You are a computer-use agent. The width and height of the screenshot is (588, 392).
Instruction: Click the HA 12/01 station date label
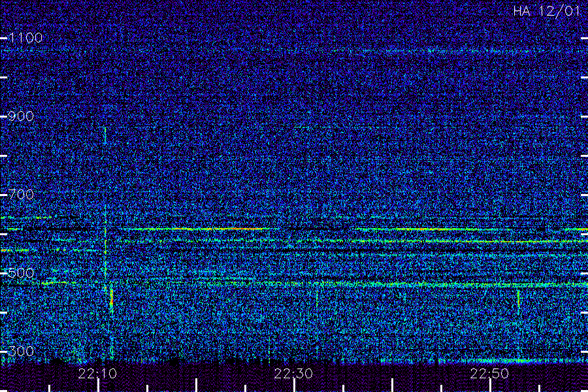[547, 11]
